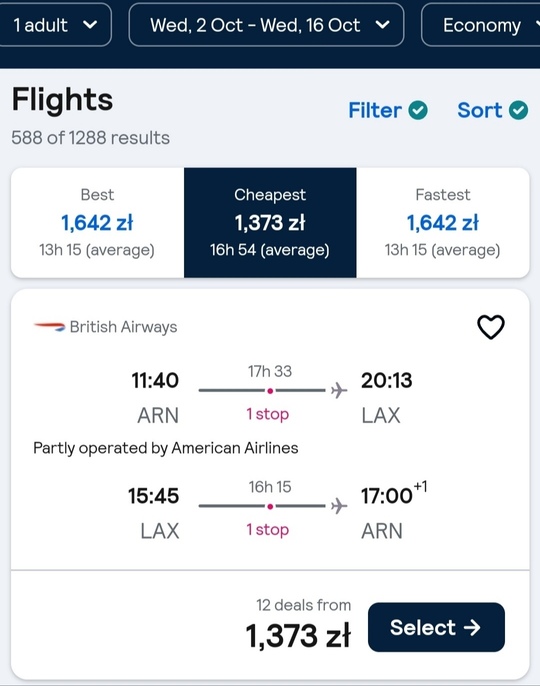This screenshot has width=540, height=686.
Task: Click the return flight airplane icon
Action: click(x=339, y=506)
